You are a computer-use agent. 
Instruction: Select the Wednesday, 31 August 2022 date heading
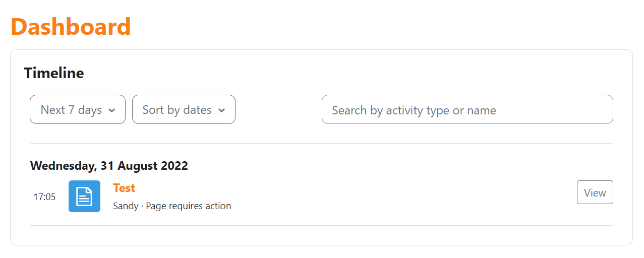point(109,166)
